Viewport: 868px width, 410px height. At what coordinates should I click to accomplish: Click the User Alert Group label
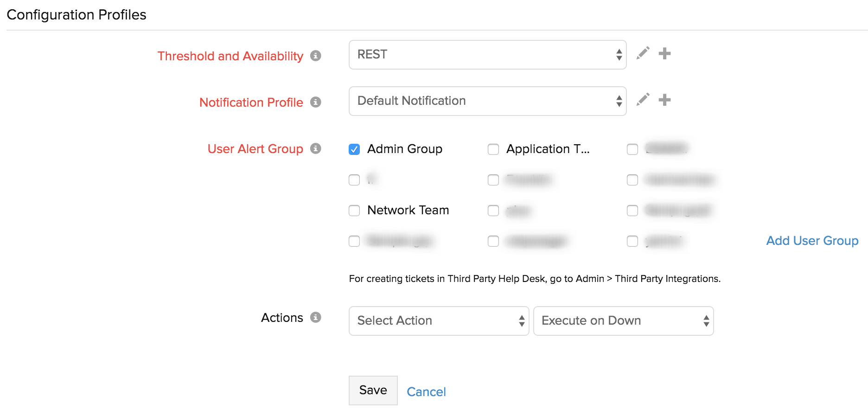coord(255,149)
